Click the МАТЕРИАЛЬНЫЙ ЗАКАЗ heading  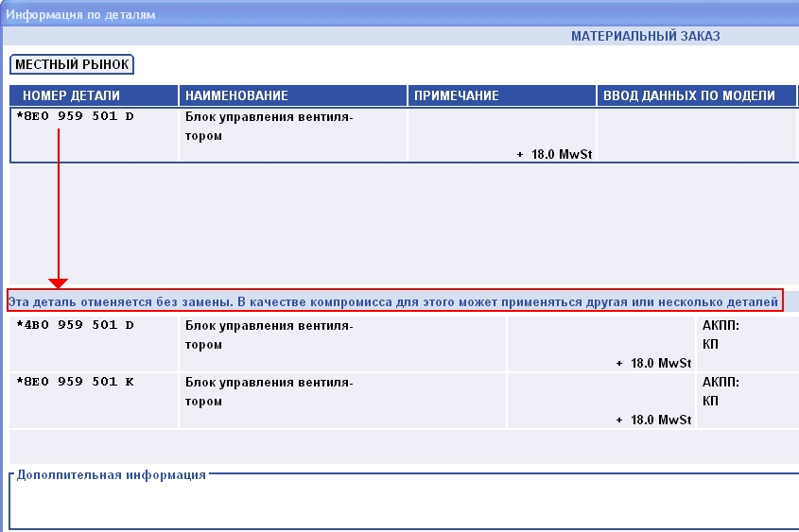(645, 37)
